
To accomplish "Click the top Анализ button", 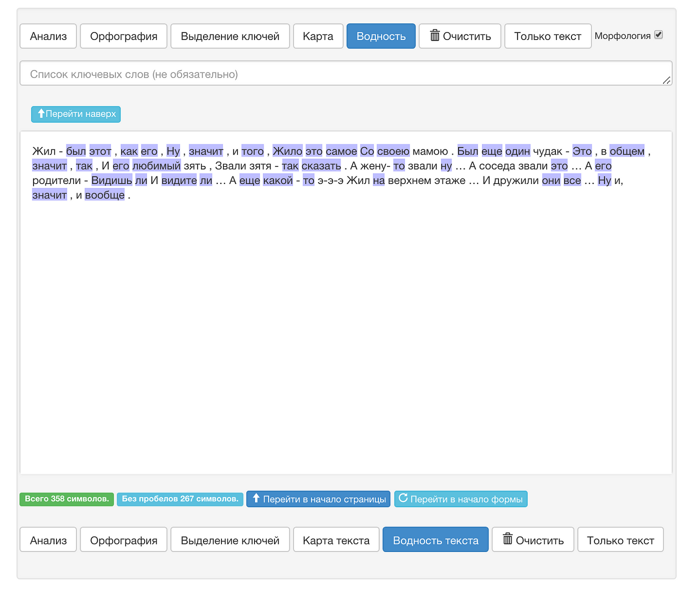I will point(48,36).
